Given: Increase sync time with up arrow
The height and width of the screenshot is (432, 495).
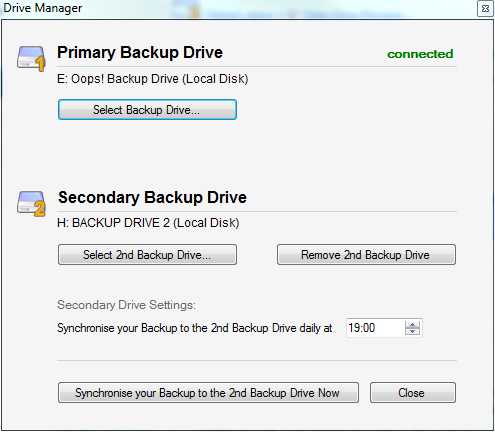Looking at the screenshot, I should click(x=412, y=324).
